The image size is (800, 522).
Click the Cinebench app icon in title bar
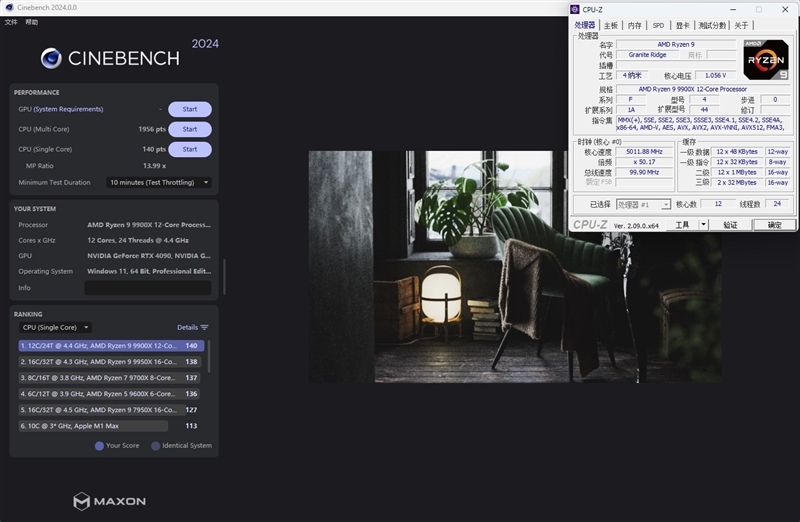[9, 8]
